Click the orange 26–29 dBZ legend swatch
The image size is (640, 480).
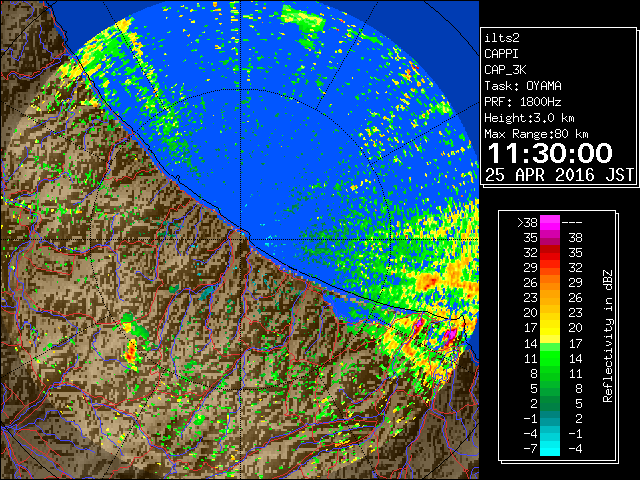tap(550, 282)
